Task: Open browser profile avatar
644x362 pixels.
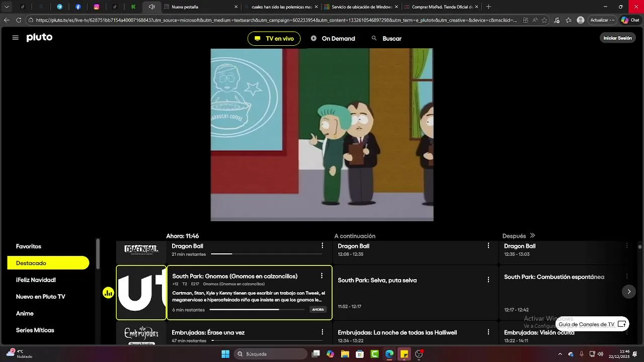Action: click(581, 20)
